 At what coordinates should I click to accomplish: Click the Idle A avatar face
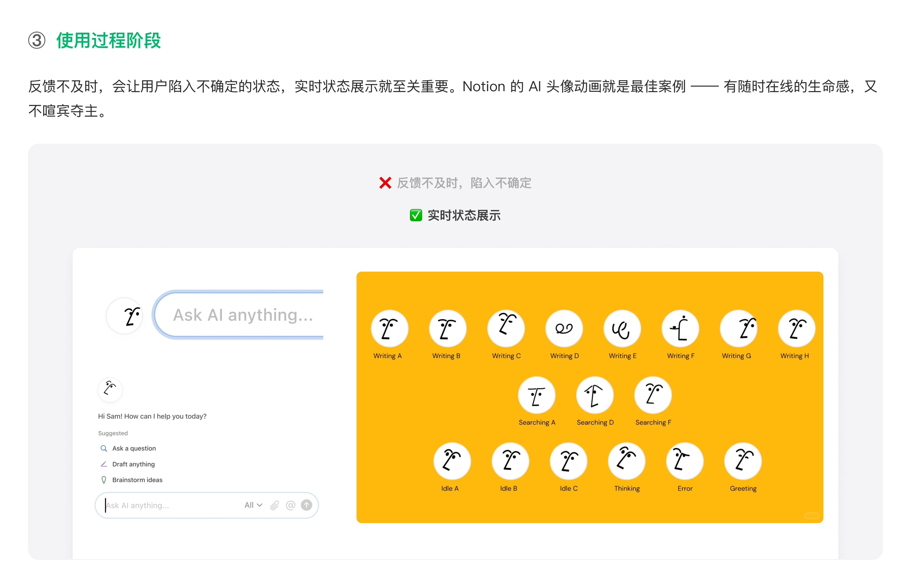click(452, 461)
